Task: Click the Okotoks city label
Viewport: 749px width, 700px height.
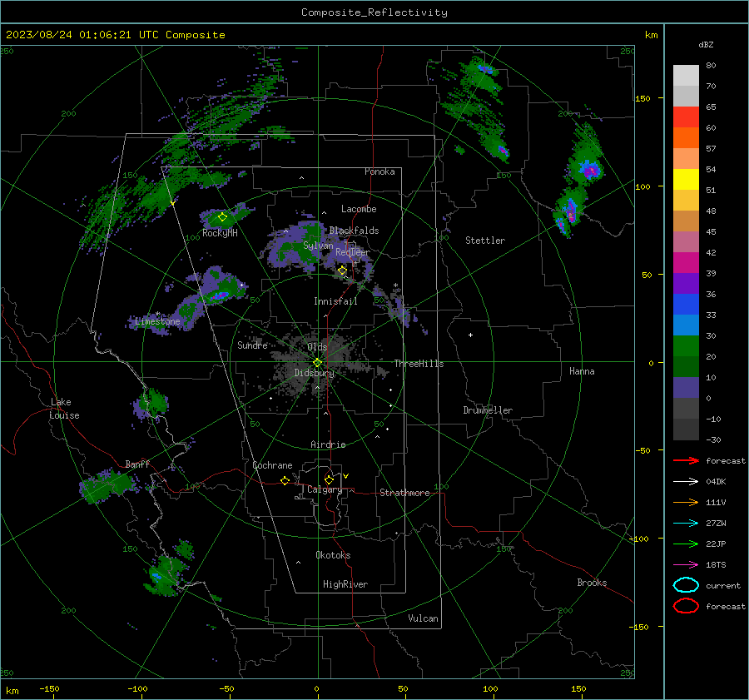Action: [333, 555]
